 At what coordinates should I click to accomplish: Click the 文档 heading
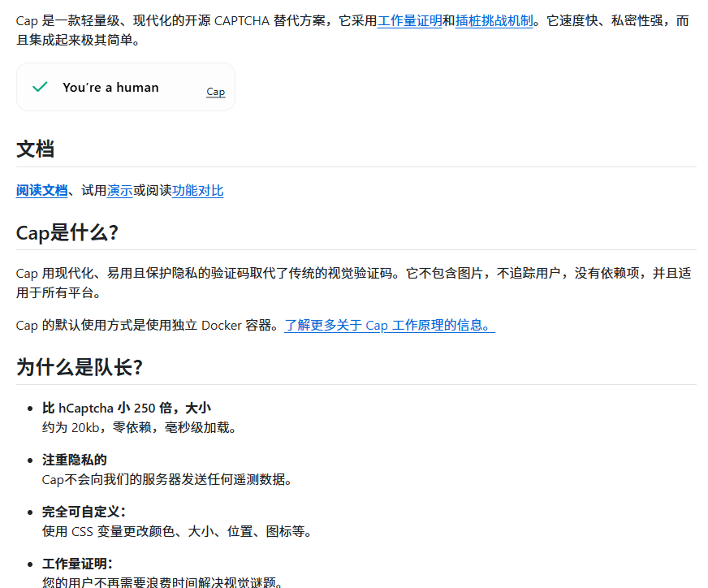tap(35, 149)
